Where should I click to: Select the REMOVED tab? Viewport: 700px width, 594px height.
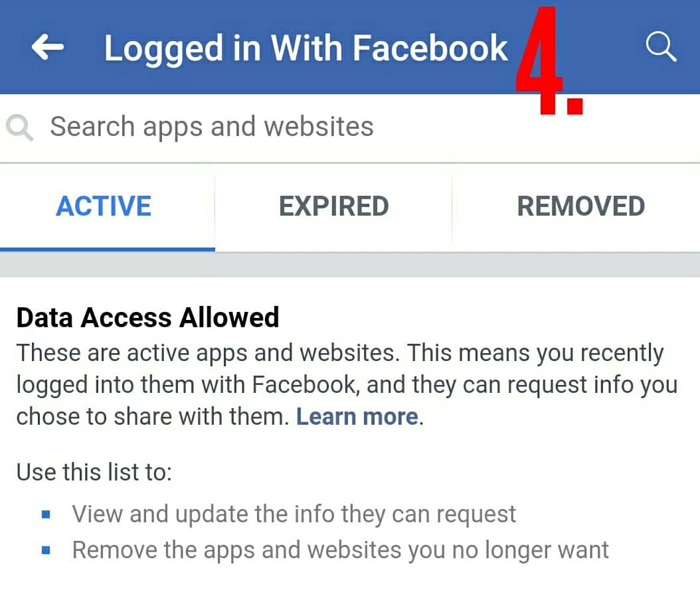point(581,206)
